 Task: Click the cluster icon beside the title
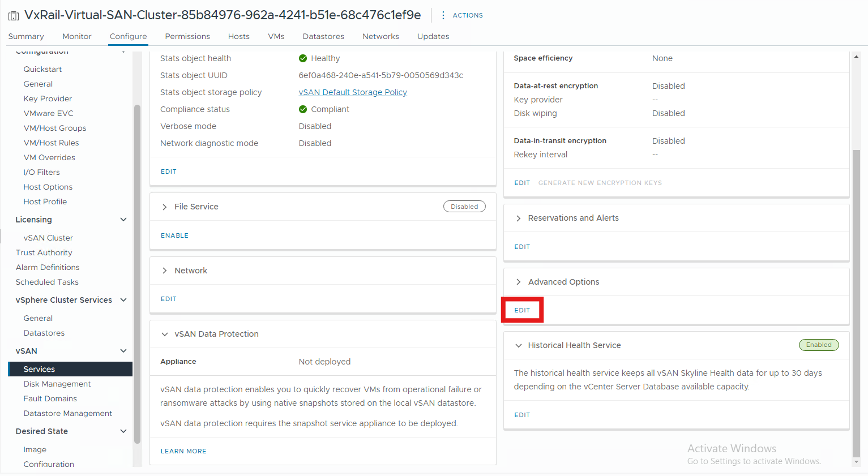pos(14,16)
